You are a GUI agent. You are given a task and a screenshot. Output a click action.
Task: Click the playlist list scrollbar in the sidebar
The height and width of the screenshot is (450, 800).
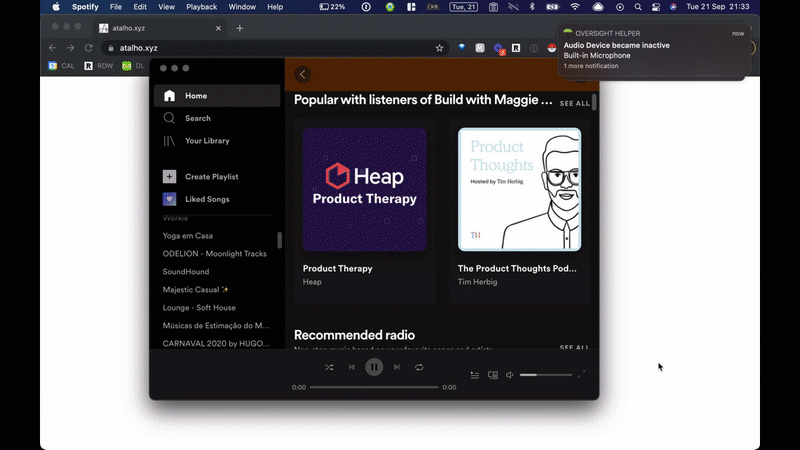coord(280,240)
